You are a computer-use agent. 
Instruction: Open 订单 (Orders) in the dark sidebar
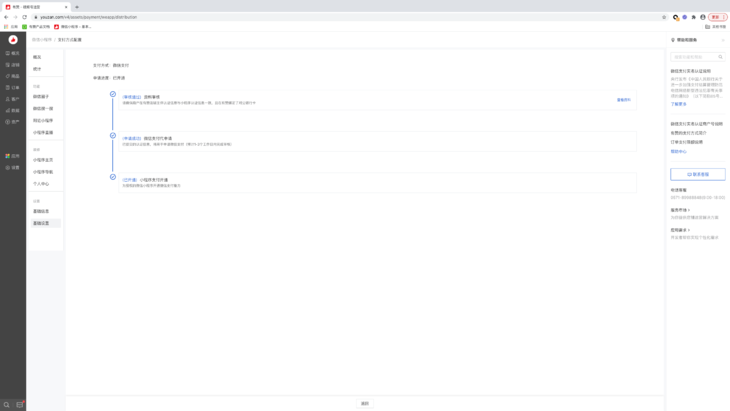pos(13,87)
